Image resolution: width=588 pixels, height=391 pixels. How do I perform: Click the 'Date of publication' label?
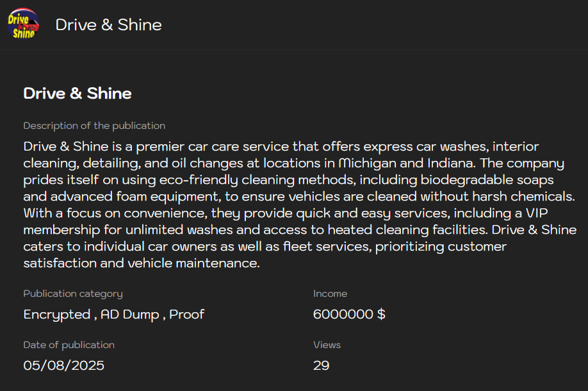coord(69,345)
